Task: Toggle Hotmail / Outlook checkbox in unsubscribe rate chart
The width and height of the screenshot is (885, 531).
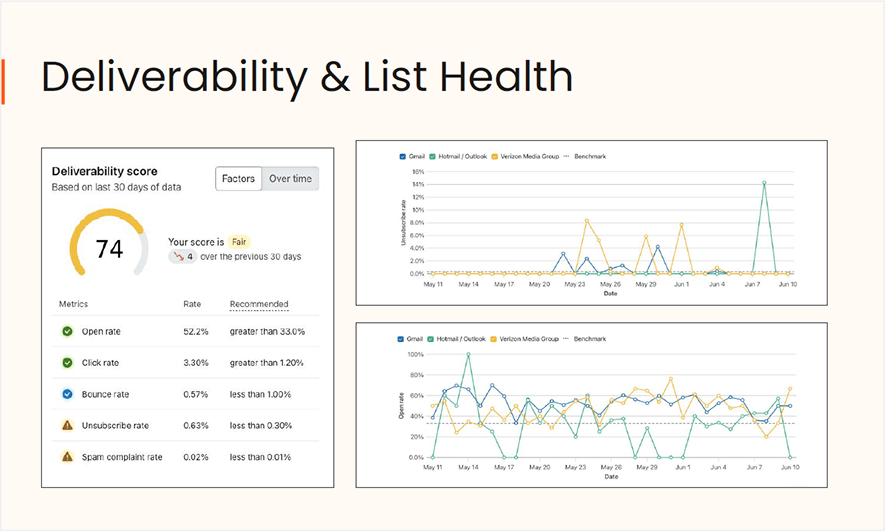Action: [434, 156]
